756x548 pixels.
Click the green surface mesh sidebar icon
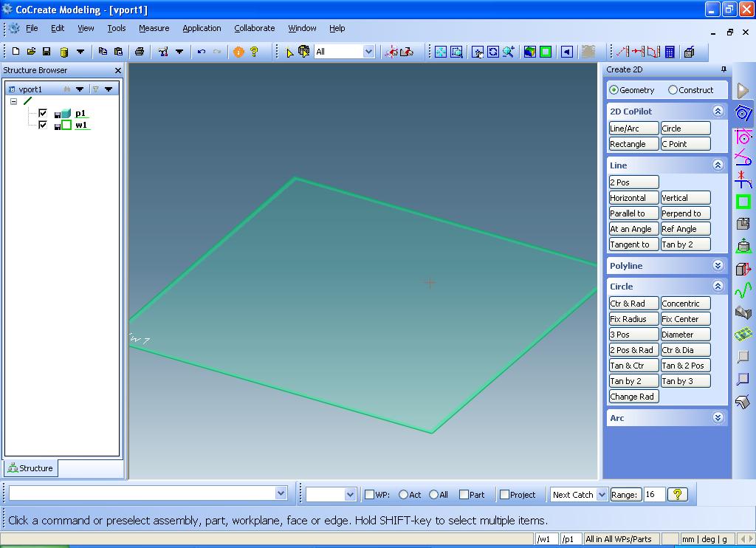tap(743, 335)
